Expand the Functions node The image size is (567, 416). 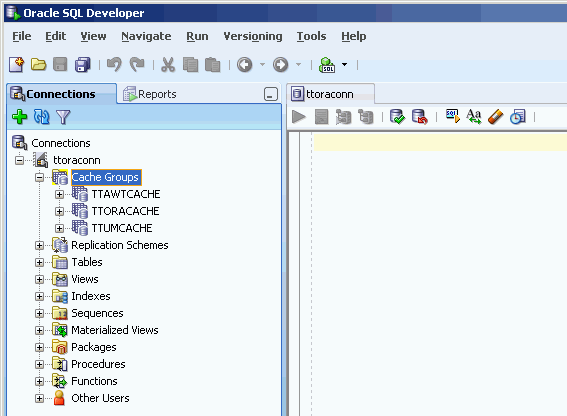pyautogui.click(x=39, y=381)
